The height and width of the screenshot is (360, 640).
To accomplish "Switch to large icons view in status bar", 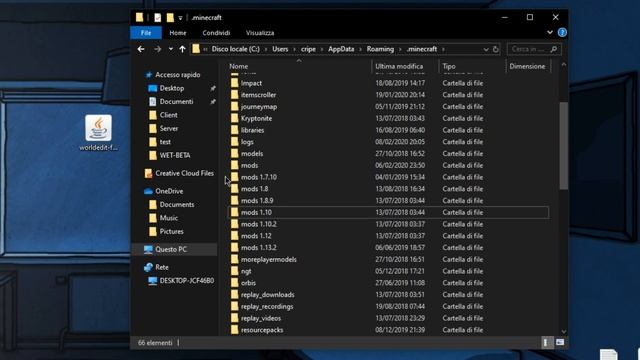I will click(560, 342).
